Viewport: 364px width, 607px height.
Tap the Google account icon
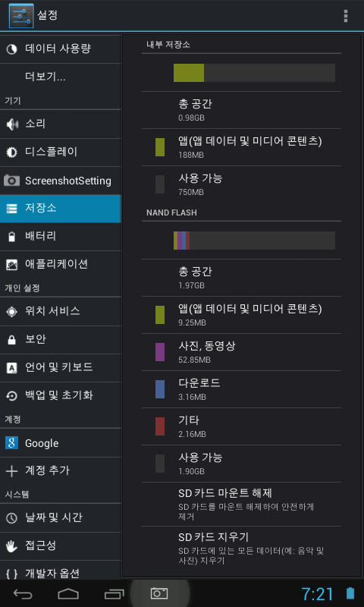coord(11,443)
